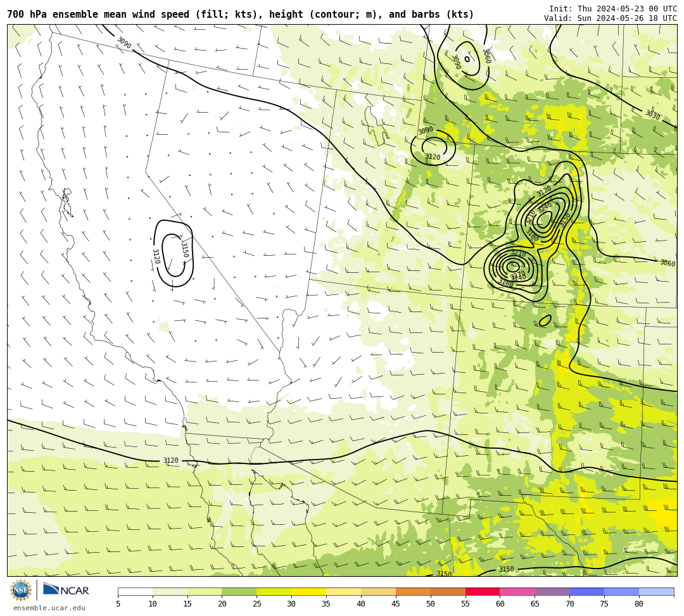Click the 3150 label inside the California closed contour
684x616 pixels.
[x=184, y=249]
